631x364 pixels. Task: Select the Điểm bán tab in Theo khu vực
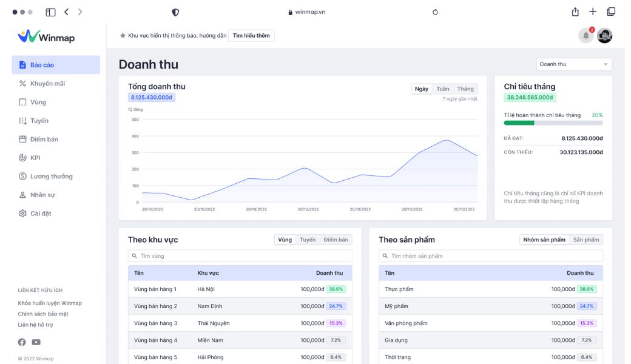[336, 240]
